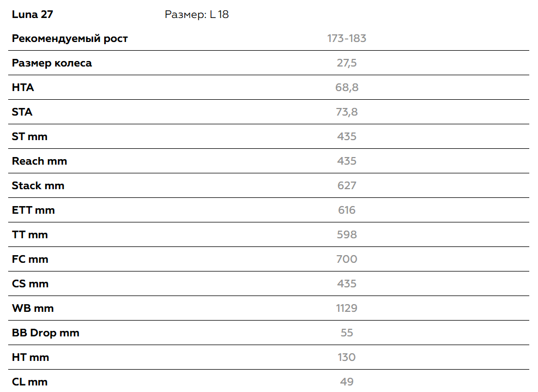Screen dimensions: 538x392
Task: Select the HT mm value 130
Action: [347, 358]
